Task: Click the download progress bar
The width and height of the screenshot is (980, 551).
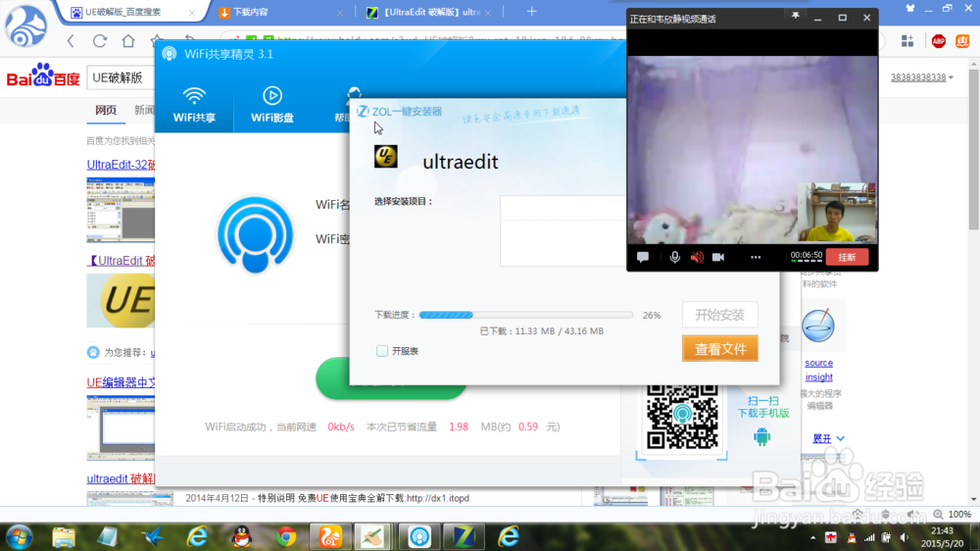Action: (525, 315)
